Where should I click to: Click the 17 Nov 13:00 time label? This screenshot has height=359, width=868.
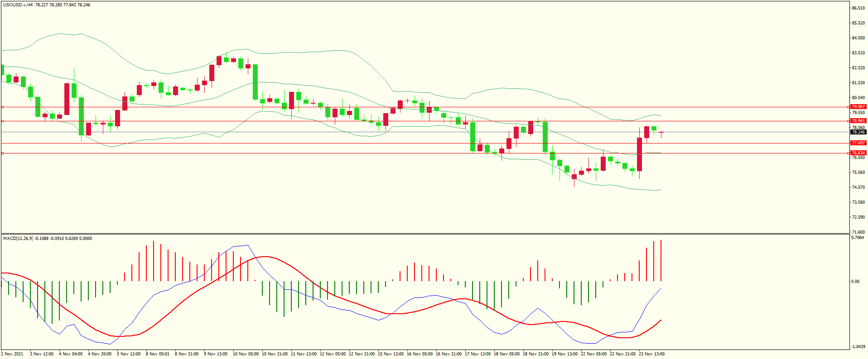coord(477,354)
